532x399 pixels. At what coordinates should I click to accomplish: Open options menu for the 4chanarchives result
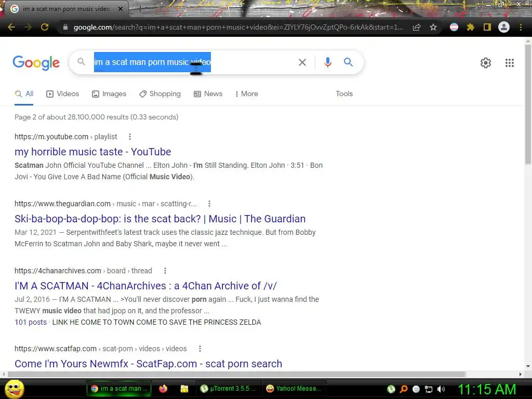click(165, 271)
